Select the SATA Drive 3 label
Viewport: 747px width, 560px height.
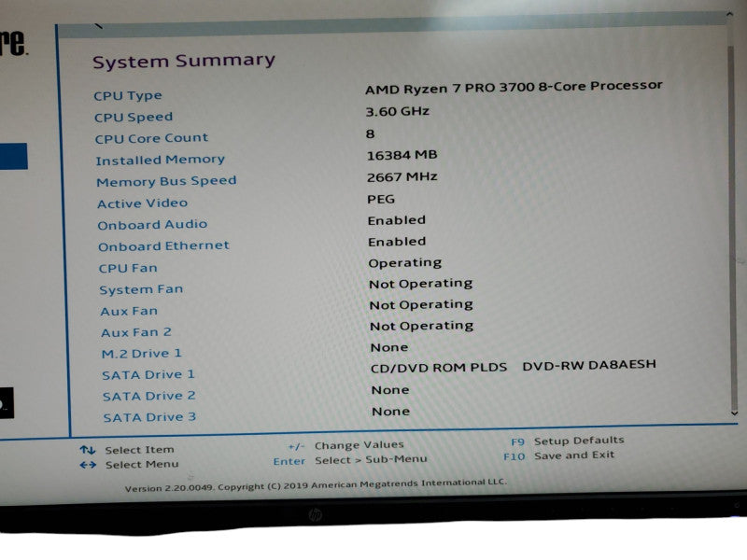pyautogui.click(x=149, y=417)
